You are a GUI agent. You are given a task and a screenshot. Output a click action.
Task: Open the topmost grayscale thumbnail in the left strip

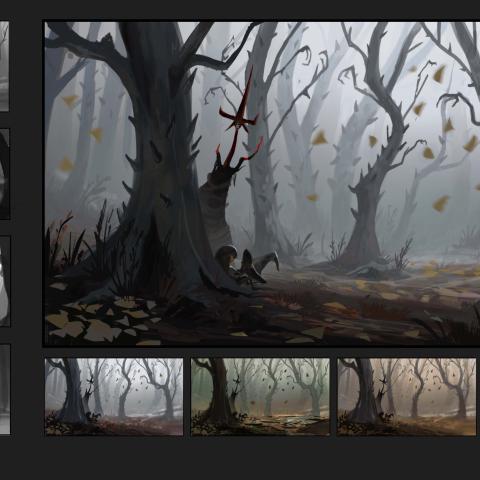point(4,66)
